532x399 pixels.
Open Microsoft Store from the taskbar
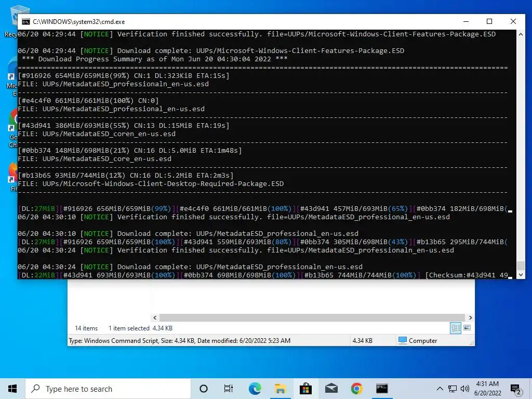[x=305, y=389]
